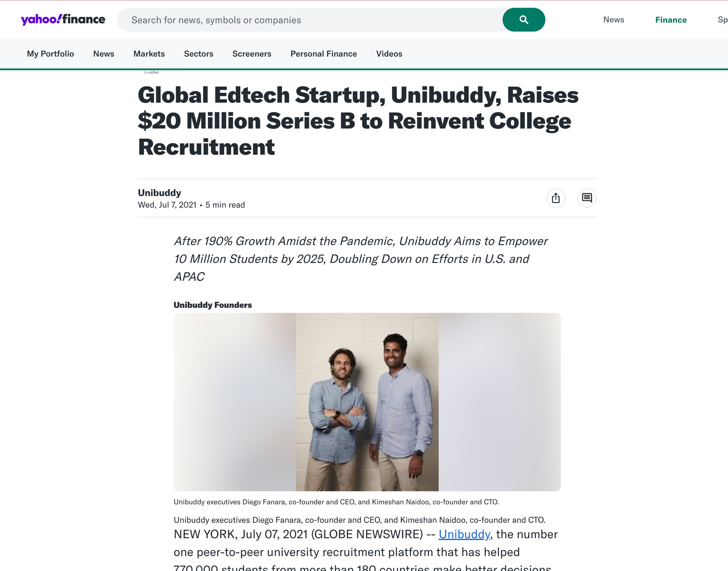Click the article headline
This screenshot has height=571, width=728.
[358, 121]
